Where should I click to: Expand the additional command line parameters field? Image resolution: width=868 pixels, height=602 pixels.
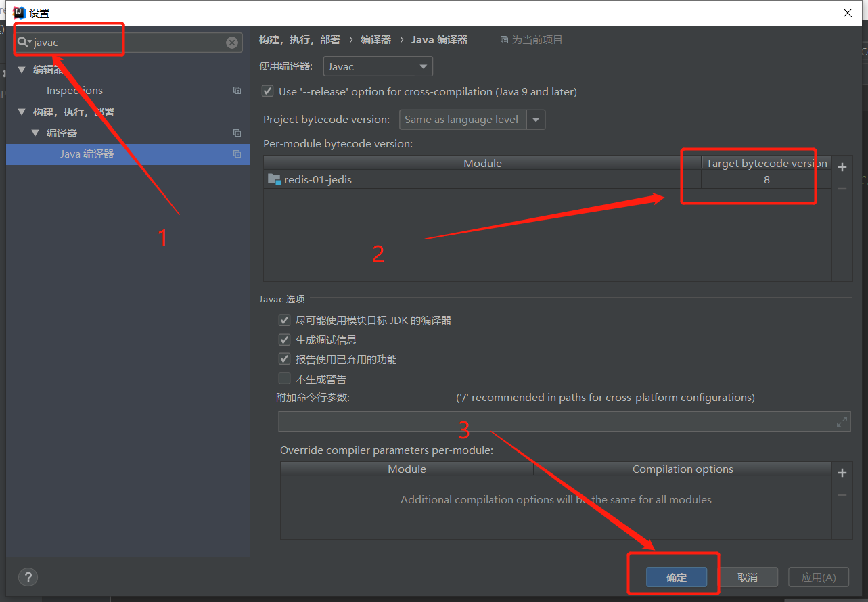coord(842,422)
